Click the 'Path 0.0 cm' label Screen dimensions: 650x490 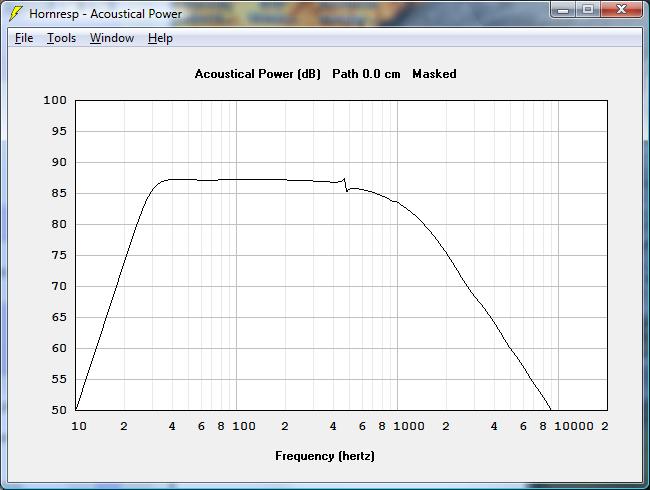[366, 74]
